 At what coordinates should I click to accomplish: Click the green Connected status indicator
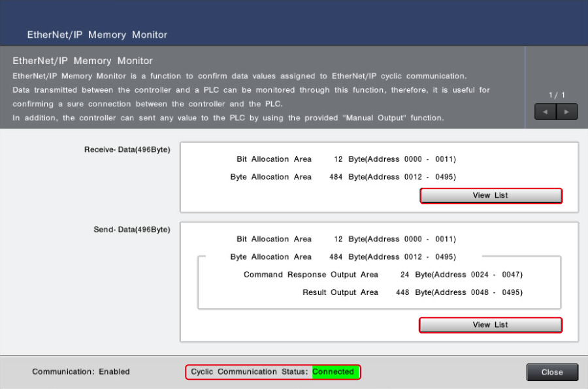(x=333, y=372)
